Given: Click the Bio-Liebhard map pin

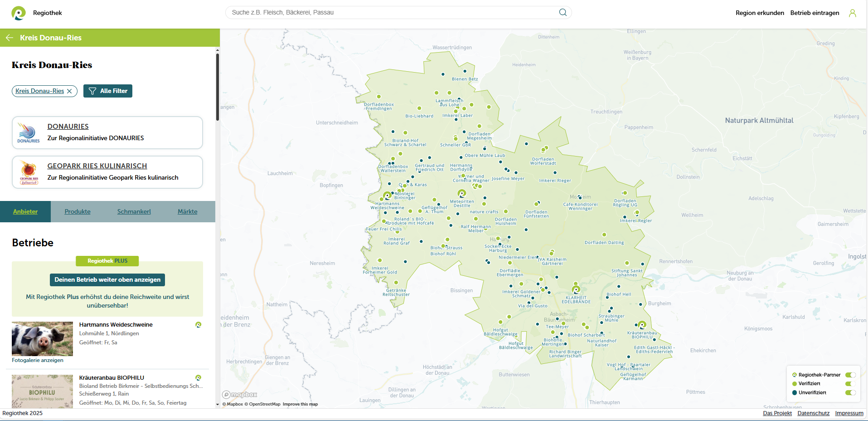Looking at the screenshot, I should [419, 108].
